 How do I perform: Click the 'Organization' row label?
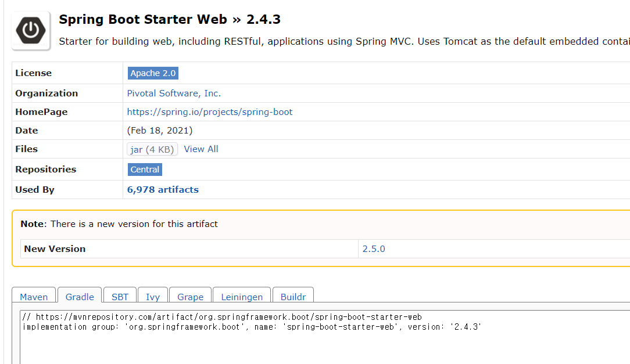coord(46,93)
